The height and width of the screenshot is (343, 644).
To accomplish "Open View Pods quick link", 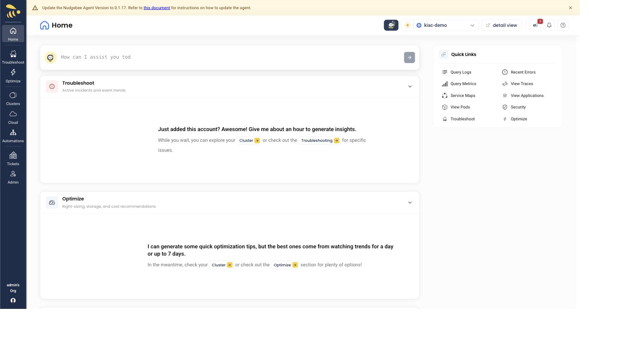I will tap(456, 107).
